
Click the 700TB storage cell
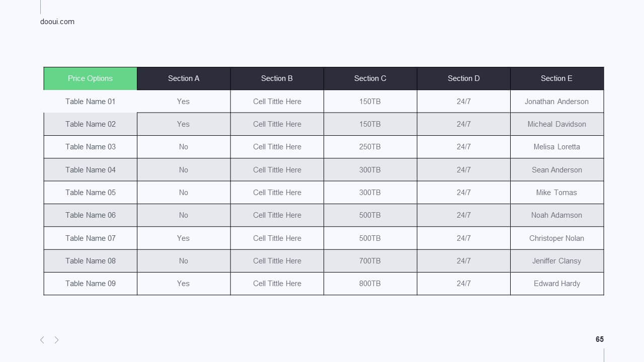tap(370, 261)
